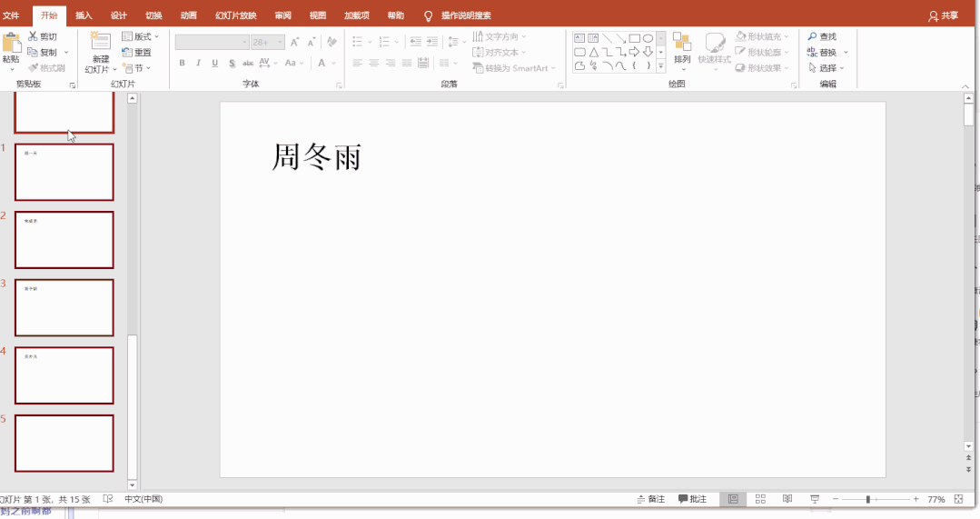Switch to slide sorter view icon
Screen dimensions: 980x519
pyautogui.click(x=760, y=499)
